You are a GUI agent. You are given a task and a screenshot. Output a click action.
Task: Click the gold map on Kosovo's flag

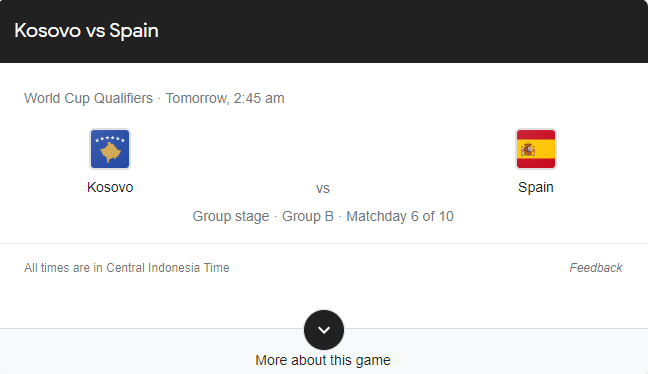pyautogui.click(x=110, y=152)
